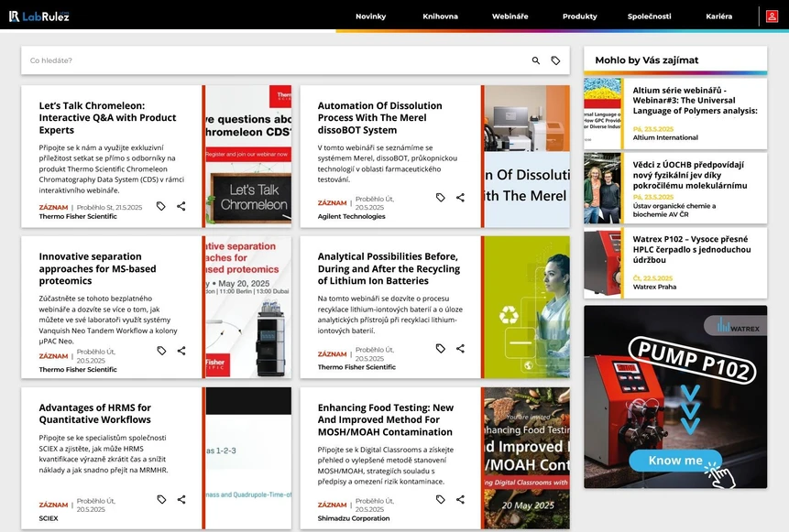The image size is (789, 532).
Task: Click the tag filter icon in search bar
Action: 555,60
